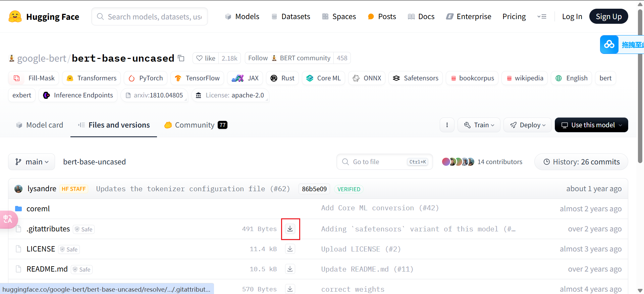The width and height of the screenshot is (644, 294).
Task: Select the PyTorch tag
Action: pyautogui.click(x=146, y=78)
